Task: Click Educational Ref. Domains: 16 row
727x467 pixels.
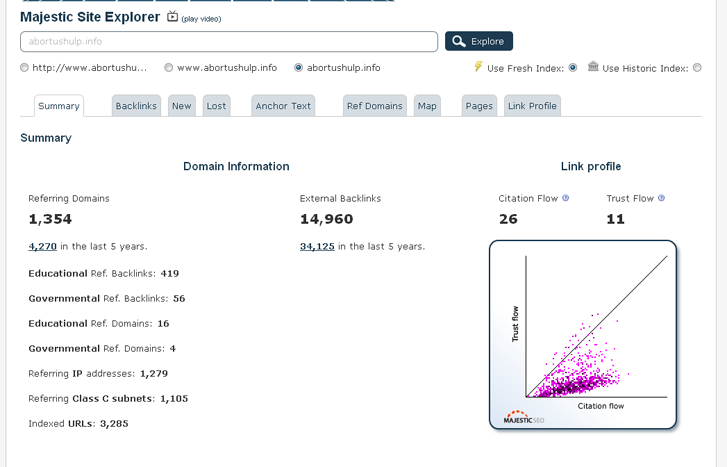Action: [99, 323]
